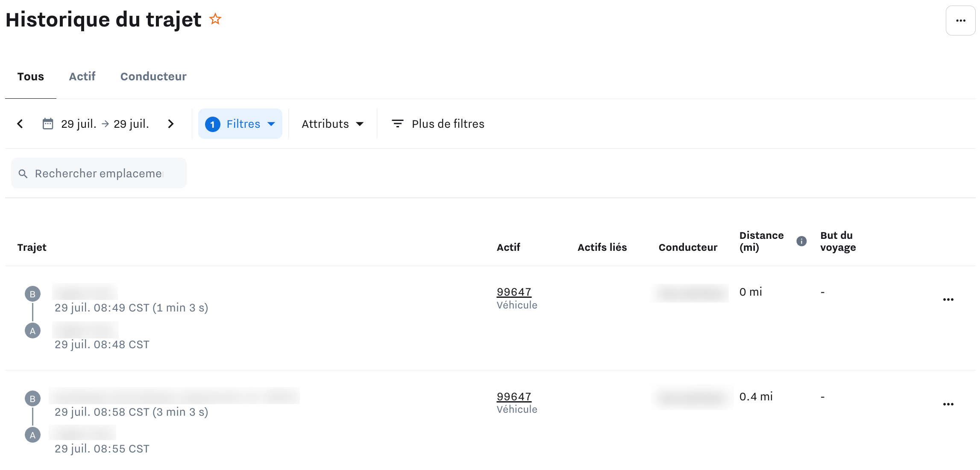Click point A marker of second trip
This screenshot has width=980, height=470.
point(32,435)
